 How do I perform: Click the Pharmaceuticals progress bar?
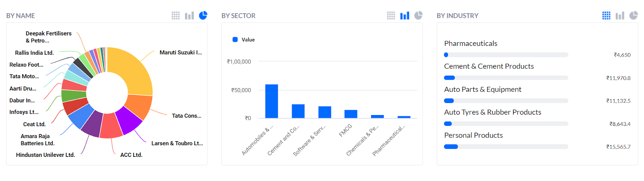tap(506, 55)
